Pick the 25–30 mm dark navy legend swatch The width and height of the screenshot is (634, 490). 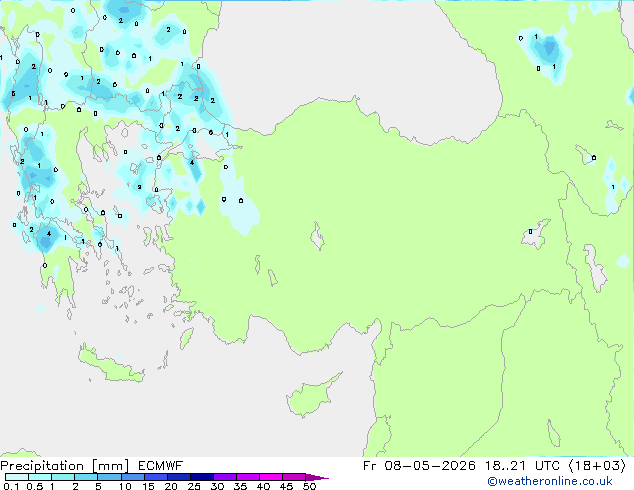202,477
